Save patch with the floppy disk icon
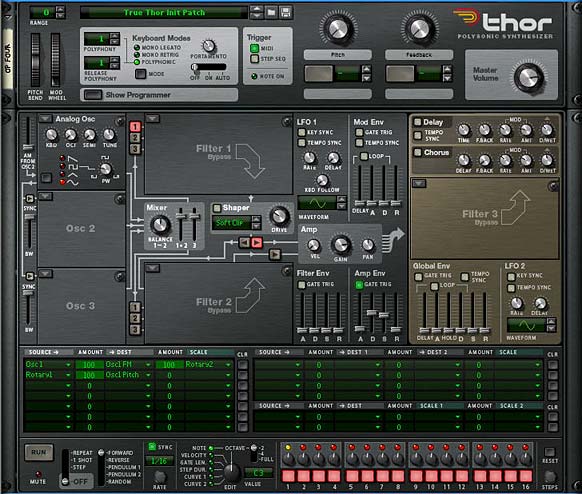The image size is (582, 494). click(x=285, y=12)
